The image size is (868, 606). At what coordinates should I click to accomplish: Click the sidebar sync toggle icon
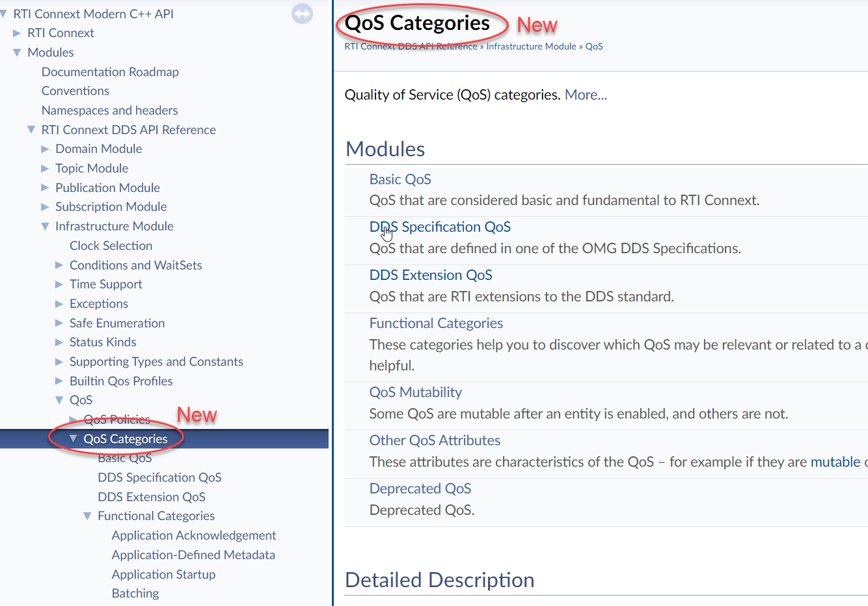tap(302, 14)
